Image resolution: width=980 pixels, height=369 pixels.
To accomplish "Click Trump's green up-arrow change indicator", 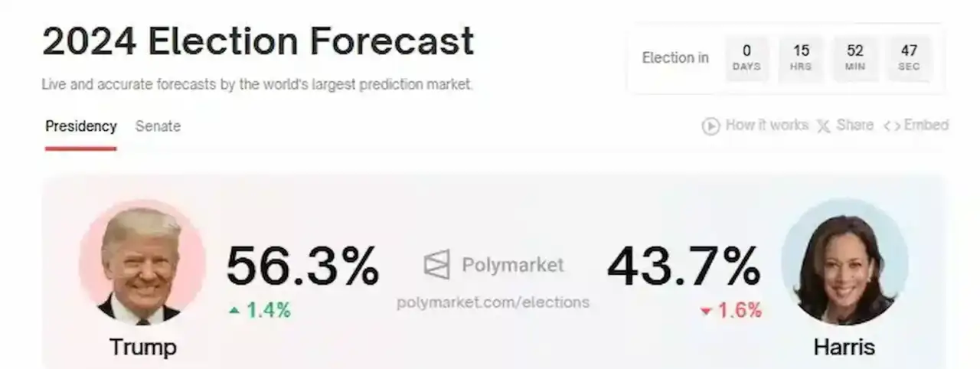I will (x=234, y=310).
